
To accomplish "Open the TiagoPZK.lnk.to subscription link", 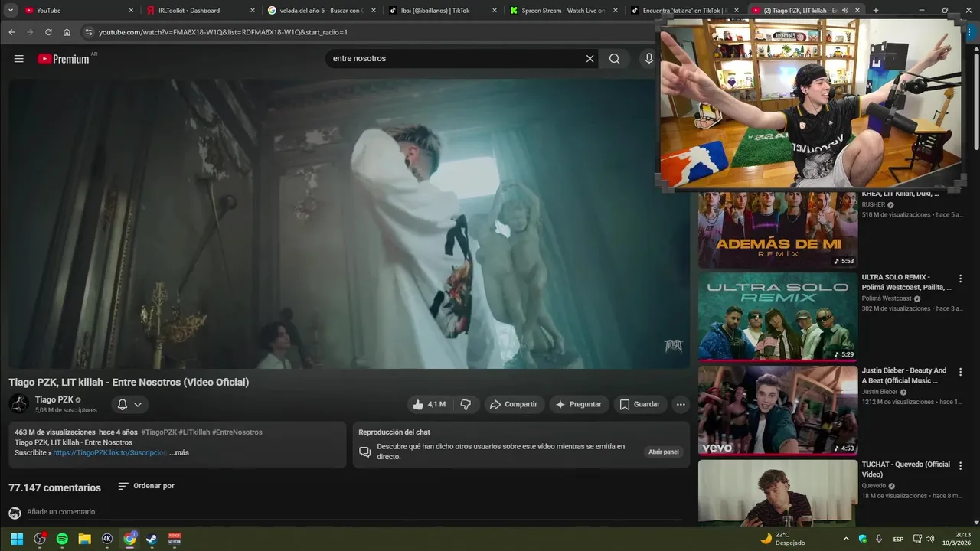I will (109, 452).
